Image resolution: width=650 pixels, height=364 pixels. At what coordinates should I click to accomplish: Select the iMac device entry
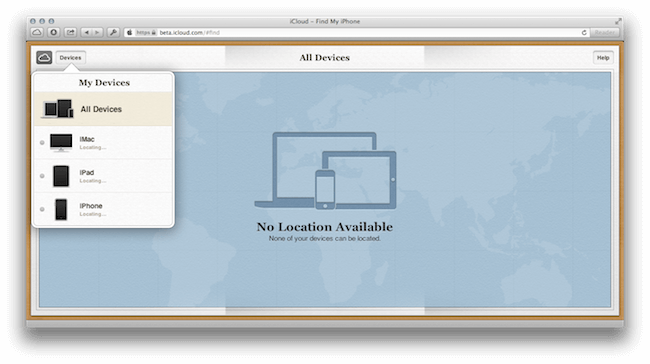[103, 143]
